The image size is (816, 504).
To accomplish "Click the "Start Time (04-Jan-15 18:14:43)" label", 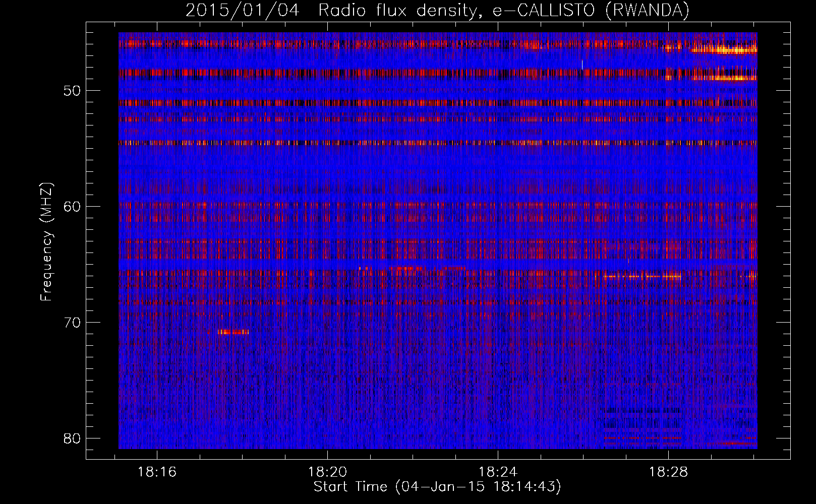I will click(437, 487).
